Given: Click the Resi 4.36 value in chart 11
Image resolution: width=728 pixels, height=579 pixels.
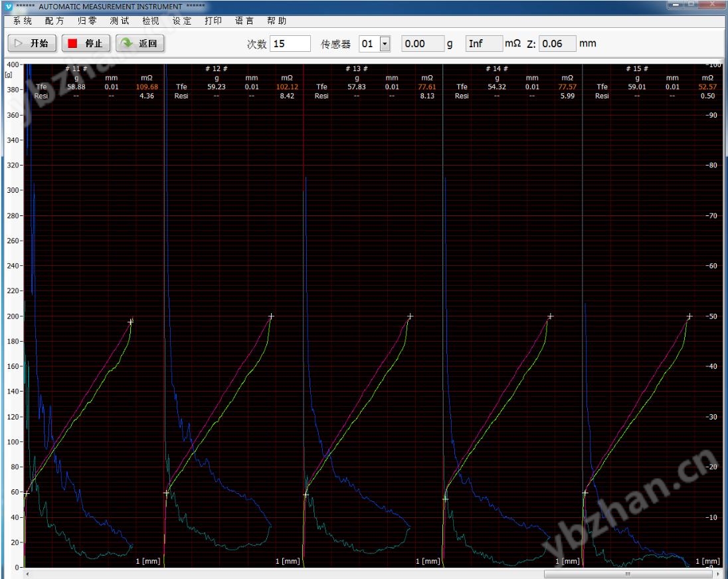Looking at the screenshot, I should click(x=147, y=96).
